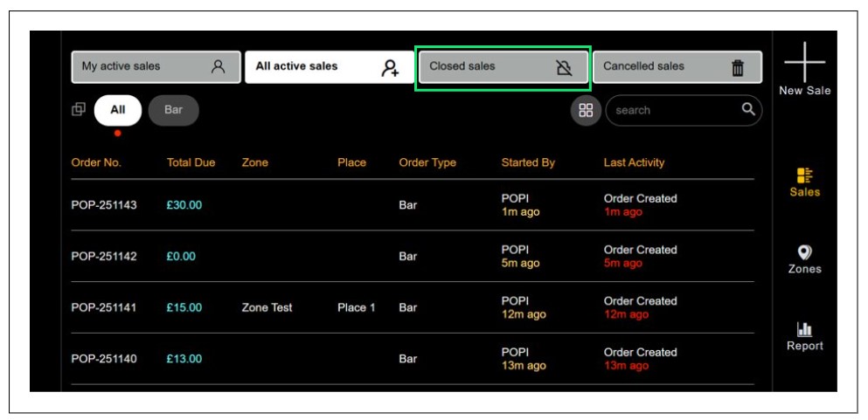Sort by Total Due column header
Screen dimensions: 868x420
(191, 162)
